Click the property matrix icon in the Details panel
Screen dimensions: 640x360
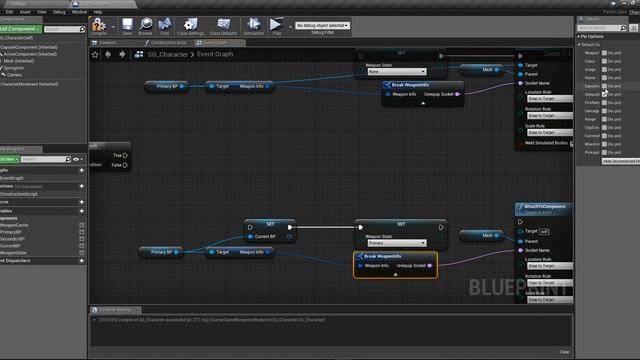pyautogui.click(x=633, y=28)
